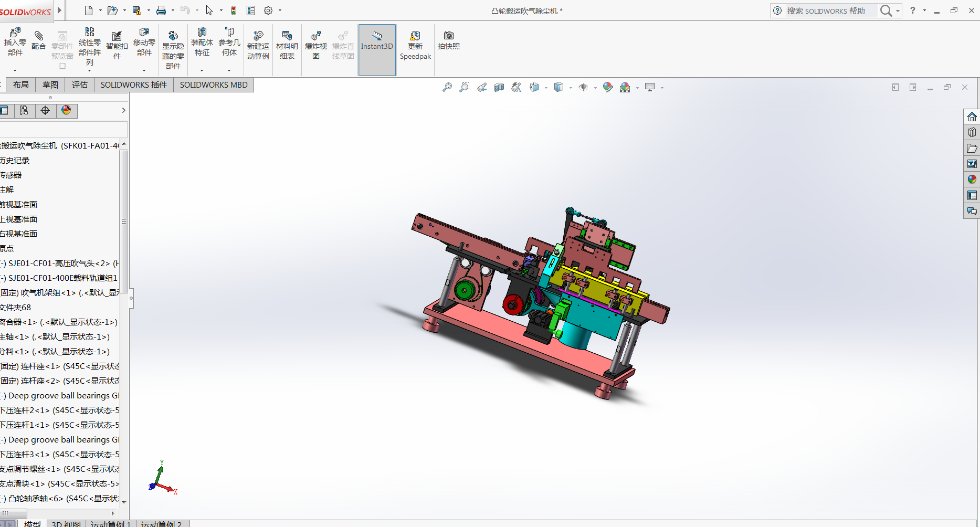Click the New document icon

click(x=89, y=10)
